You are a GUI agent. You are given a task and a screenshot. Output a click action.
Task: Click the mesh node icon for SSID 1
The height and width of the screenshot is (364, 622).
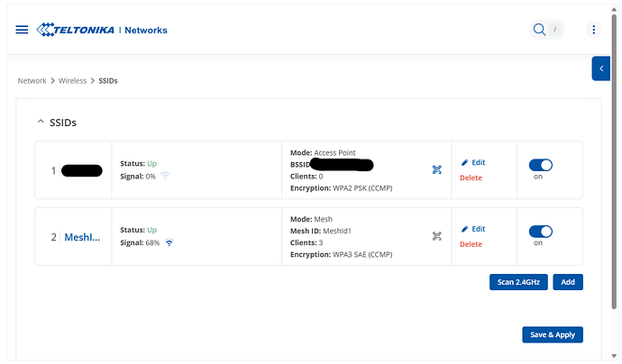(x=436, y=169)
